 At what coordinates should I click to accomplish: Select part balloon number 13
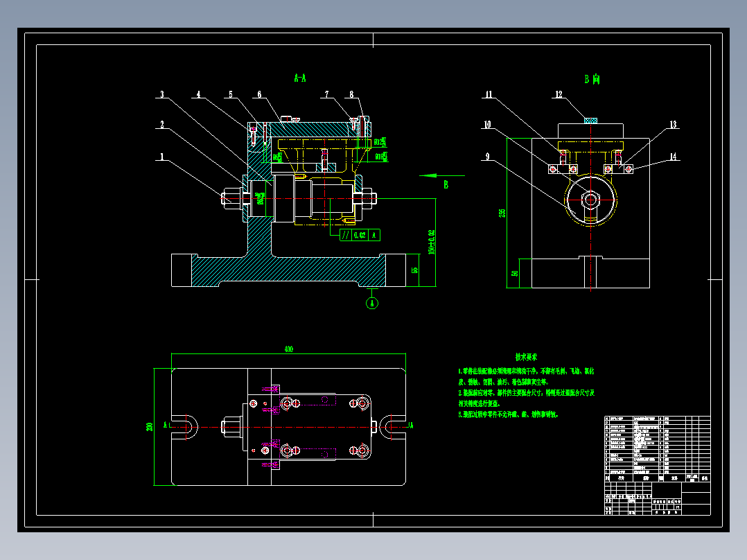[673, 124]
